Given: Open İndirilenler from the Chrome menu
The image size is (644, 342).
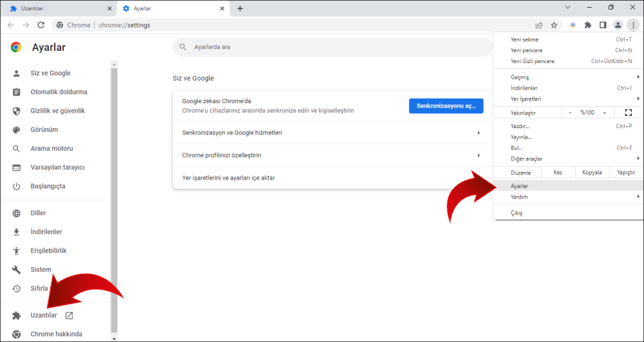Looking at the screenshot, I should coord(569,88).
